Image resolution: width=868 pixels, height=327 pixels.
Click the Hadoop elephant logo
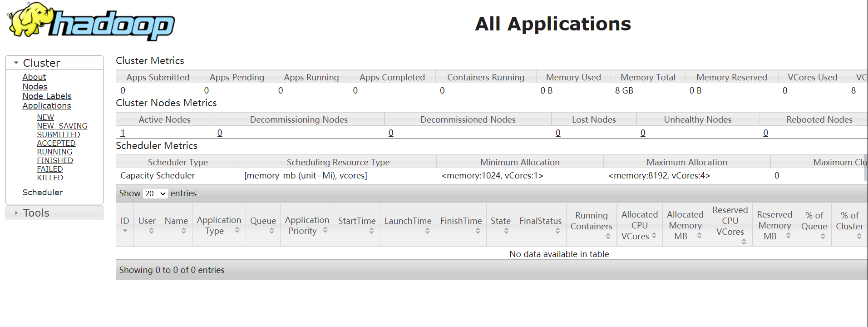pos(91,22)
